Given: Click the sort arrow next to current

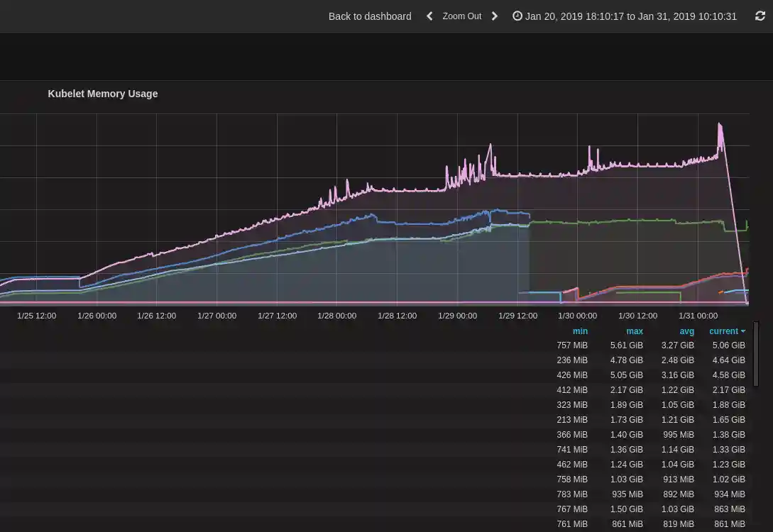Looking at the screenshot, I should 743,331.
